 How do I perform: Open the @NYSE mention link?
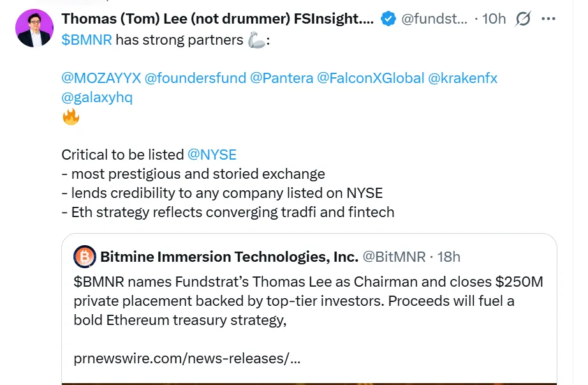coord(212,155)
